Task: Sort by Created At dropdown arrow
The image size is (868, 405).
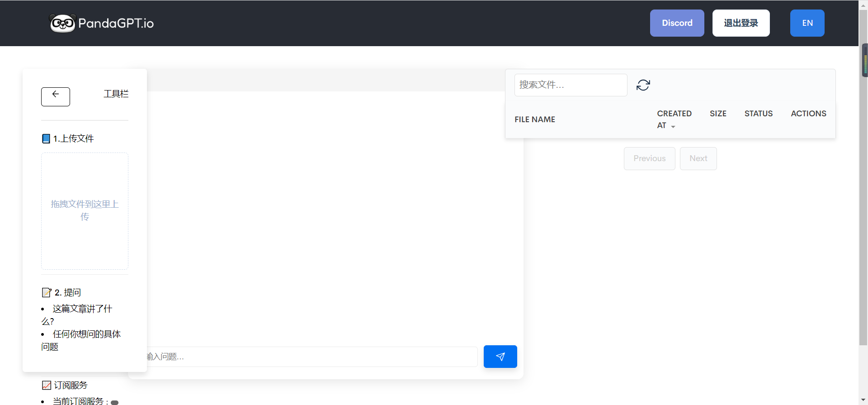Action: 673,126
